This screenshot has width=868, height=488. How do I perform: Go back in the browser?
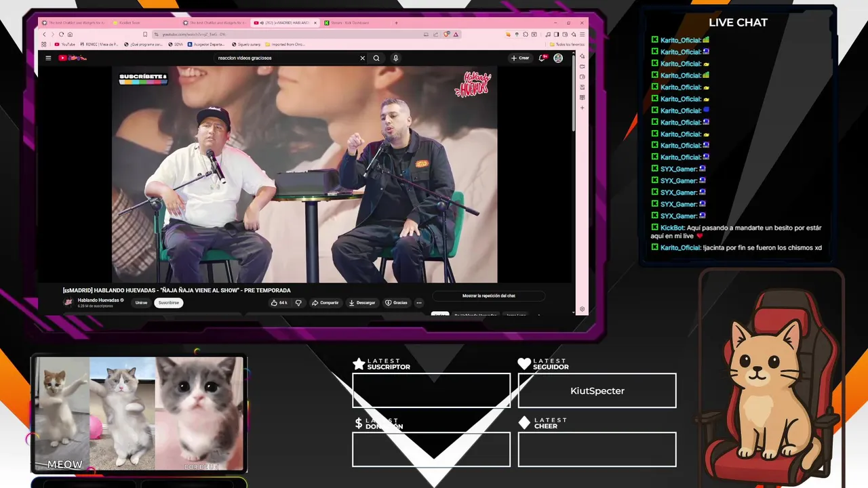coord(45,35)
